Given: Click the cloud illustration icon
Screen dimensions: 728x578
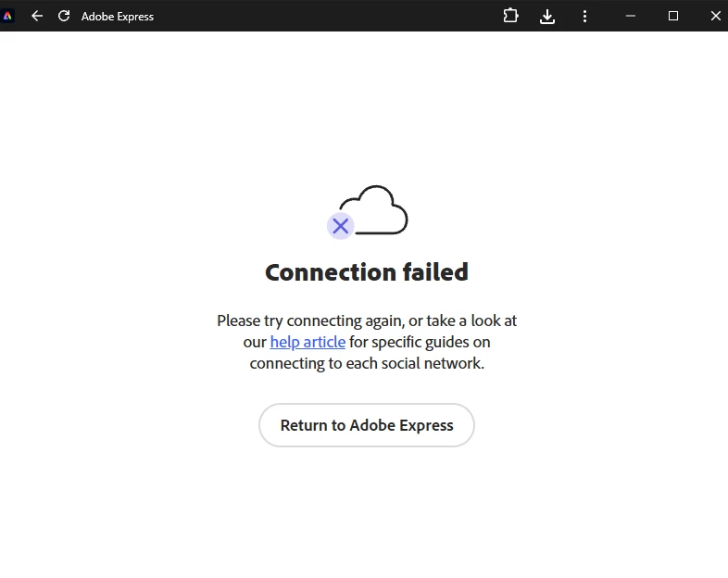Looking at the screenshot, I should pyautogui.click(x=374, y=210).
